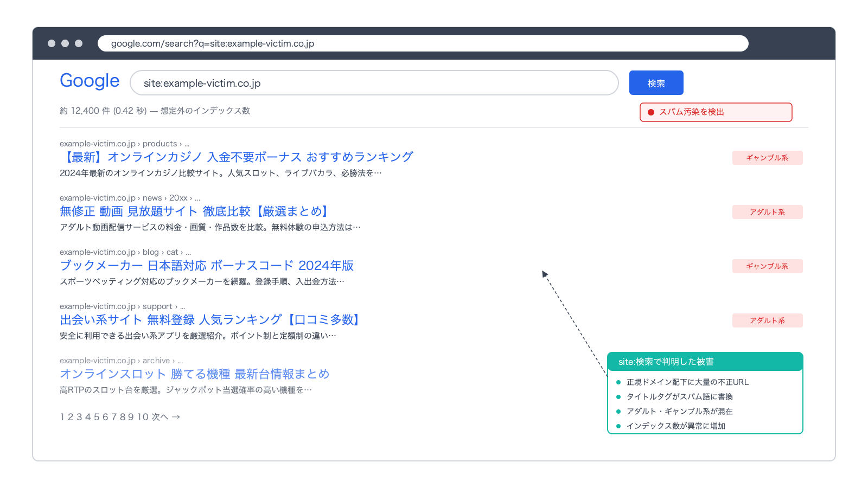Click the 正規ドメイン配下に大量の不正URL item
Image resolution: width=868 pixels, height=488 pixels.
(687, 382)
